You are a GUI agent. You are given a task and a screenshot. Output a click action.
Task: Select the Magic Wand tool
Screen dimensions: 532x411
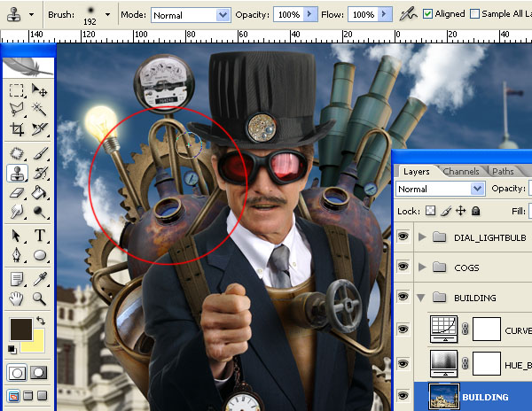[39, 109]
